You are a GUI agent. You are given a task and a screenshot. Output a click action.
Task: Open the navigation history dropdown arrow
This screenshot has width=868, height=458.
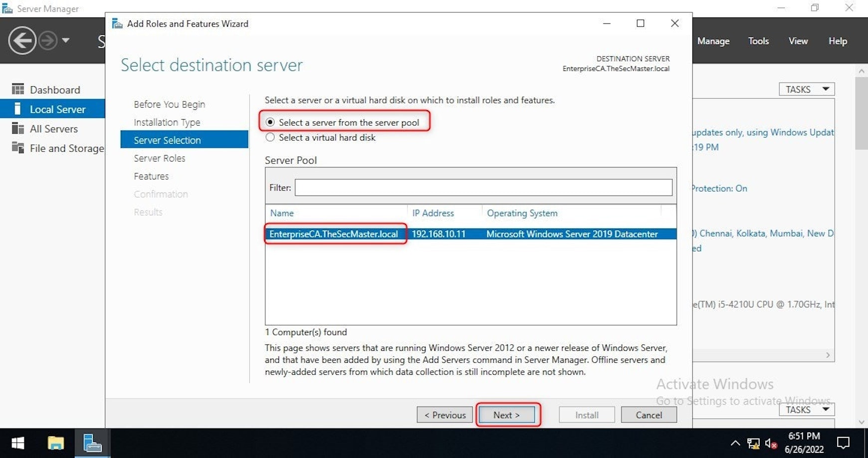click(x=66, y=40)
